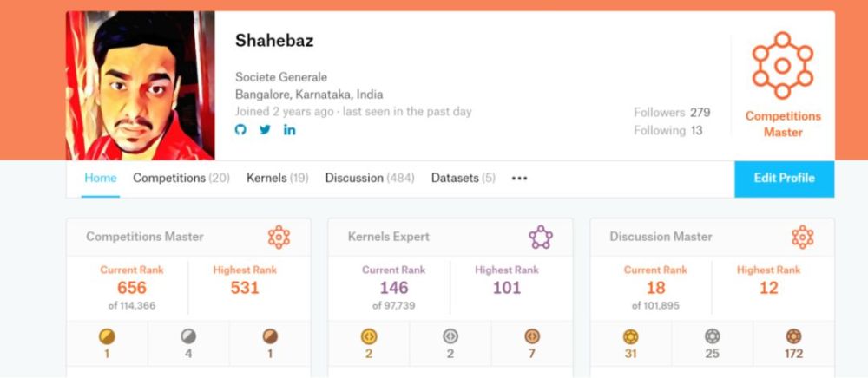Click the bronze discussion medal icon
Screen dimensions: 868x378
point(794,336)
